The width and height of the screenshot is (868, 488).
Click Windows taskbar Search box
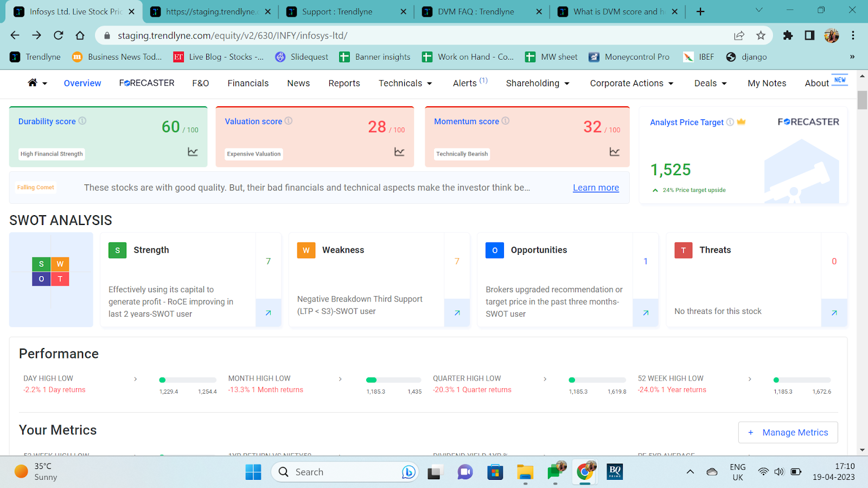pos(344,472)
